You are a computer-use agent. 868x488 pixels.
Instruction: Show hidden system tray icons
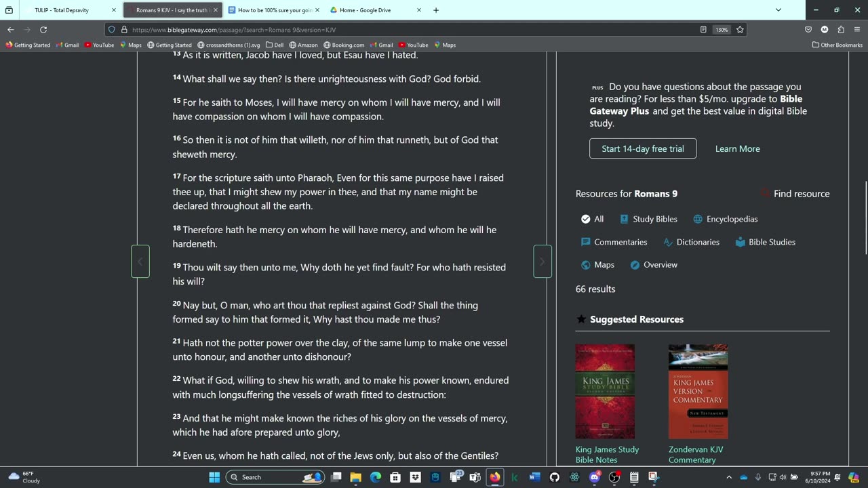(729, 477)
